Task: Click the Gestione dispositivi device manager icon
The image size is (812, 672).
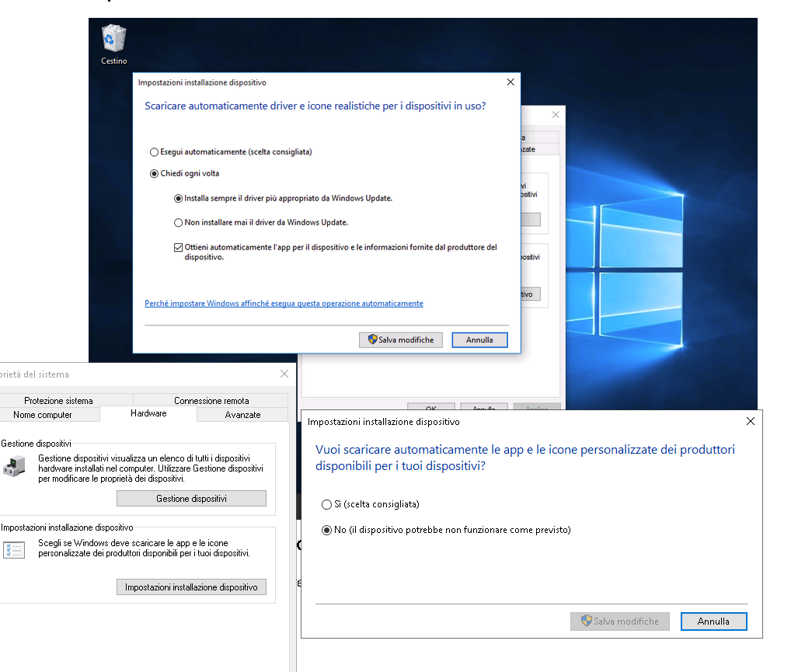Action: coord(15,466)
